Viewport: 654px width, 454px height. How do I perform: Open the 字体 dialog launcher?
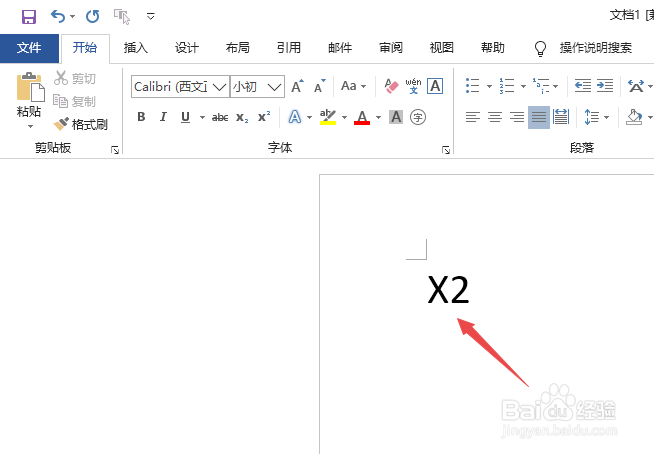tap(446, 150)
